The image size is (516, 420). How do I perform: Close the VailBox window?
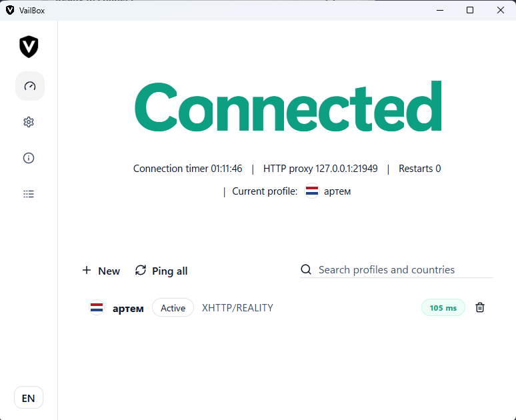tap(501, 10)
